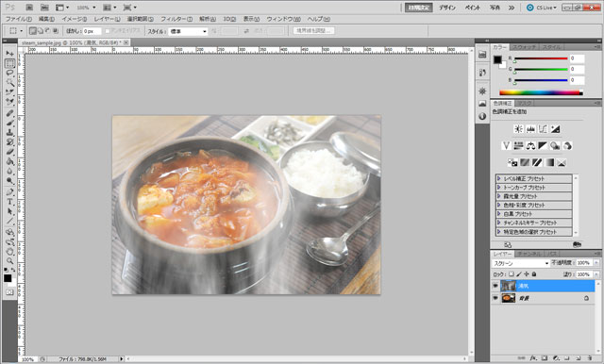The height and width of the screenshot is (364, 604).
Task: Select the Eraser tool
Action: pos(10,152)
